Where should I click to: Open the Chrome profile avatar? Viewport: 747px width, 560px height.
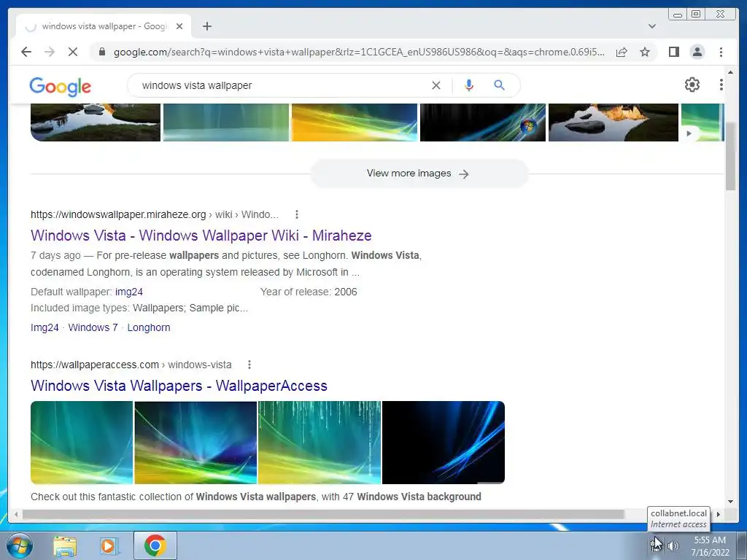(x=697, y=52)
